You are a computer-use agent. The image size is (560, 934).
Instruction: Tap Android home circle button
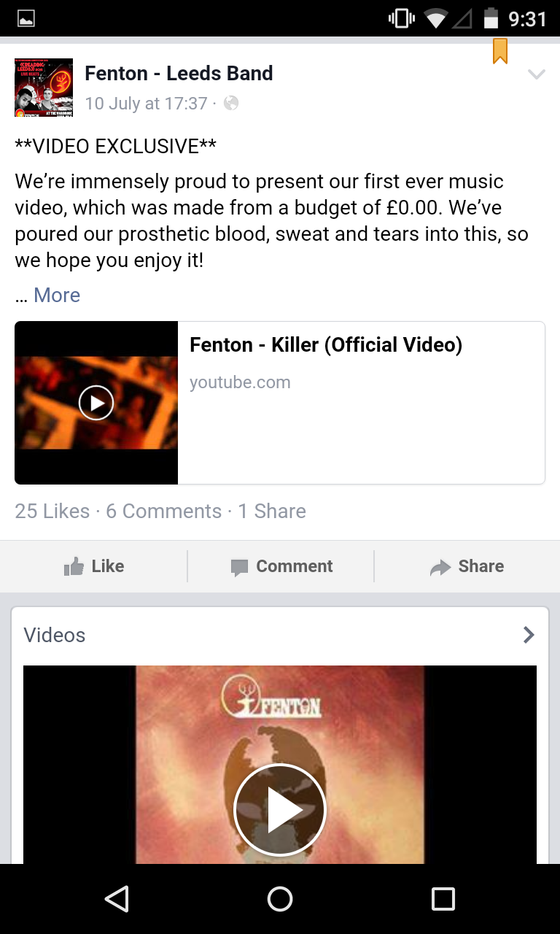(x=280, y=899)
